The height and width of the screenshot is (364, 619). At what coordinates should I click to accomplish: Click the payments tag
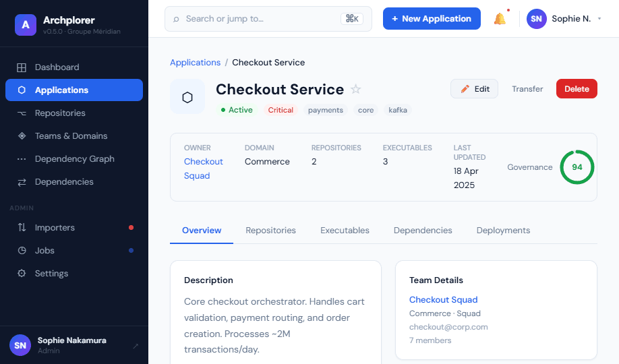pyautogui.click(x=325, y=110)
